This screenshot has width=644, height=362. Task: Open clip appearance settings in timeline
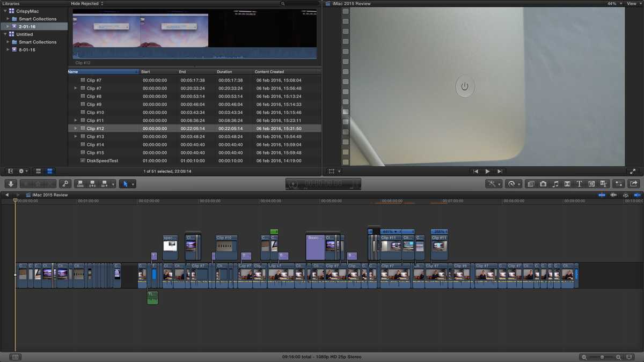click(629, 357)
